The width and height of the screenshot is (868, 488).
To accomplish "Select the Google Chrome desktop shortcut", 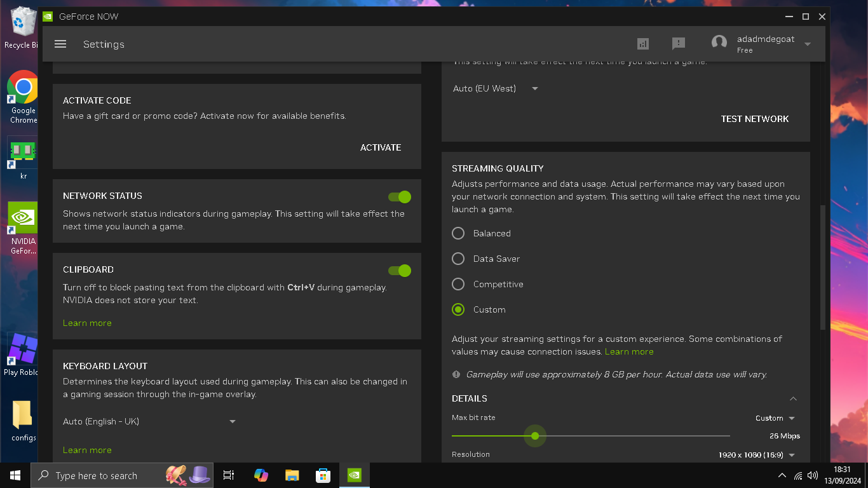I will click(x=24, y=97).
